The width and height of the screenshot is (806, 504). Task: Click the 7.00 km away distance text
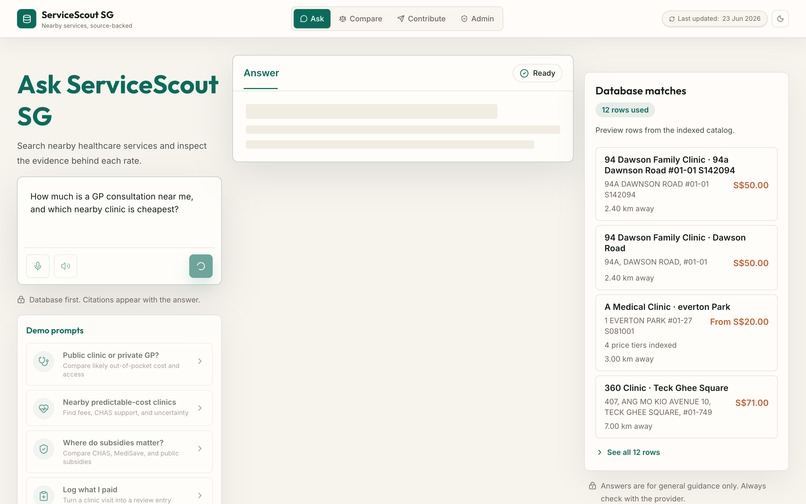pos(628,426)
